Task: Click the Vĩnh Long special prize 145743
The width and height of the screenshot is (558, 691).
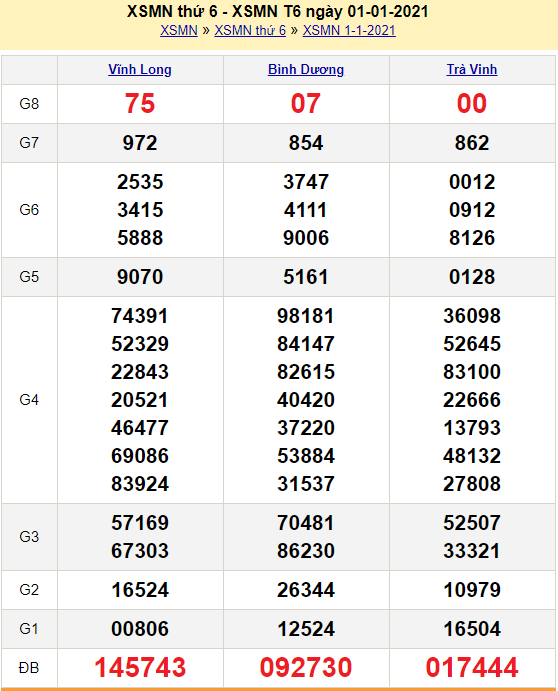Action: tap(140, 667)
